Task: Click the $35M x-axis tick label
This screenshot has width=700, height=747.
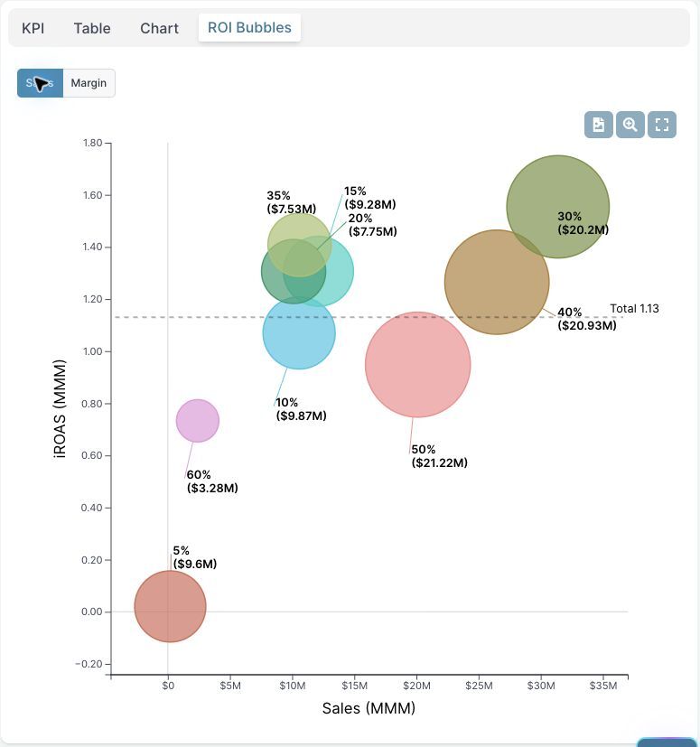Action: [x=602, y=686]
